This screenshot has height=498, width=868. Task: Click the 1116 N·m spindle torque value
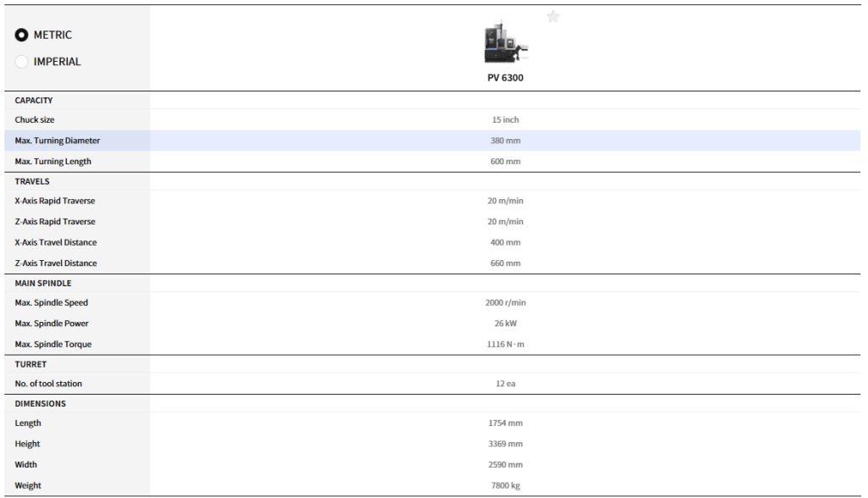(505, 345)
